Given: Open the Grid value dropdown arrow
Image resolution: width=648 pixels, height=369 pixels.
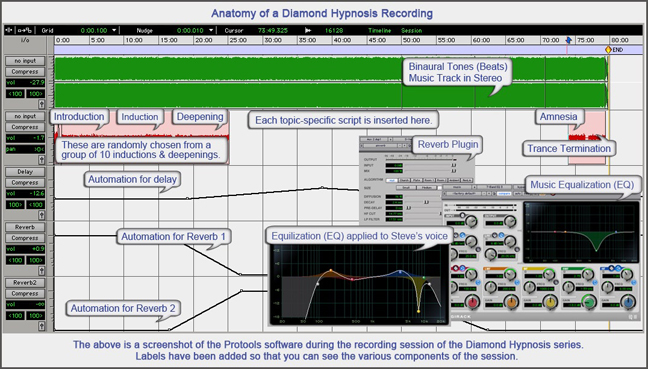Looking at the screenshot, I should click(x=114, y=30).
